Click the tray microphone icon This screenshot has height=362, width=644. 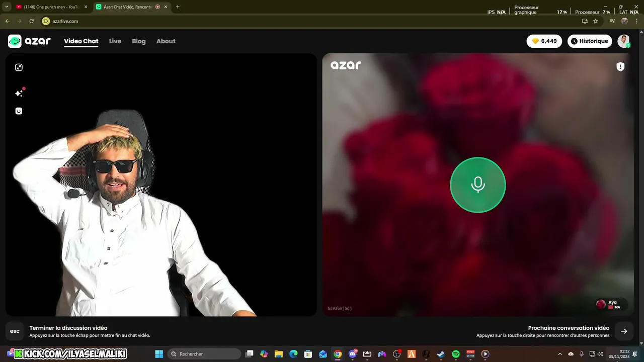pyautogui.click(x=582, y=354)
